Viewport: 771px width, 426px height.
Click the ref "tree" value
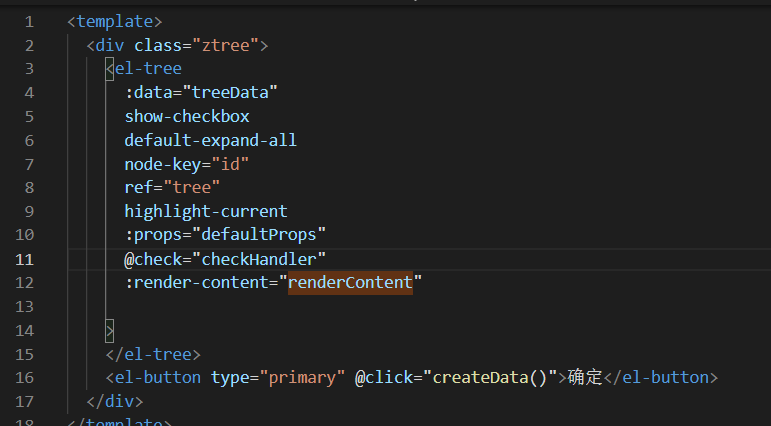tap(196, 188)
